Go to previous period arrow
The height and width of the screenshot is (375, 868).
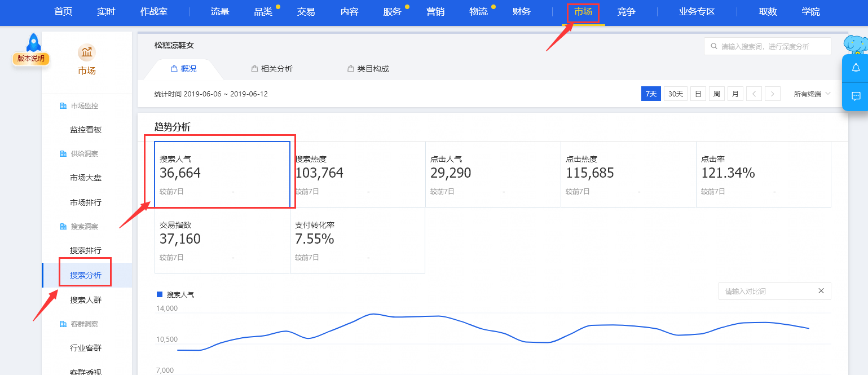(754, 94)
